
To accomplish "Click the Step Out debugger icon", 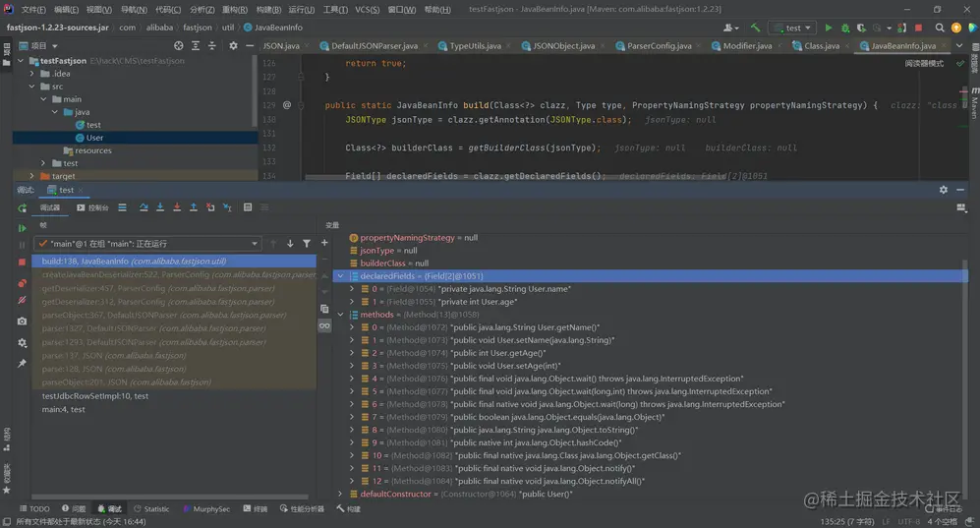I will pos(193,207).
